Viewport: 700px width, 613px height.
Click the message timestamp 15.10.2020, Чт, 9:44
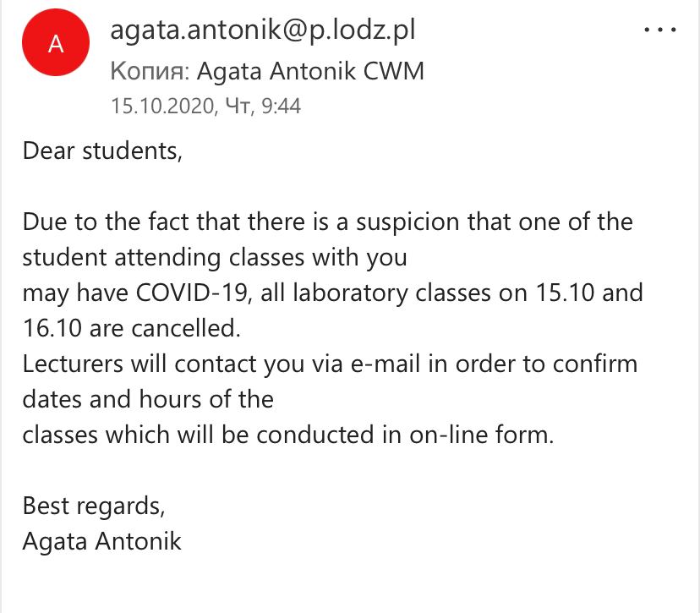[205, 107]
